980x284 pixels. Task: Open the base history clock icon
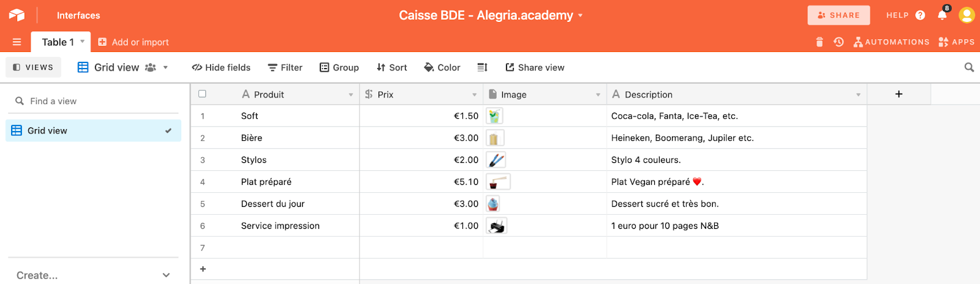(x=839, y=42)
